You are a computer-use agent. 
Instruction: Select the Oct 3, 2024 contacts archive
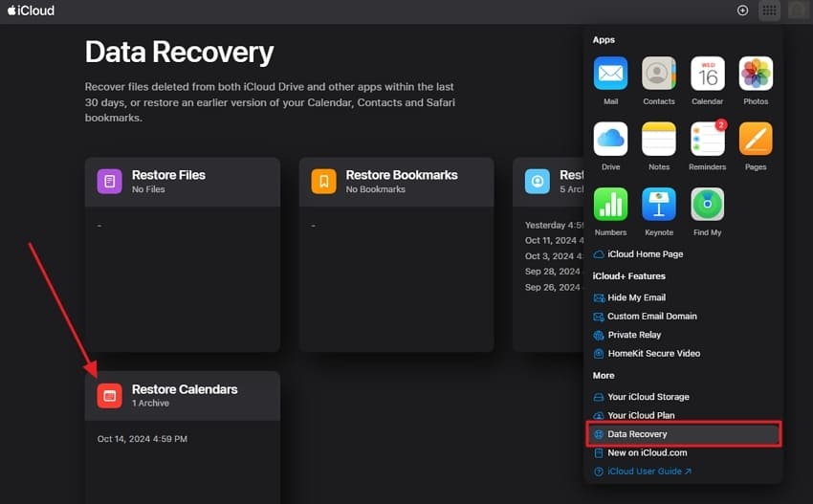pyautogui.click(x=554, y=256)
